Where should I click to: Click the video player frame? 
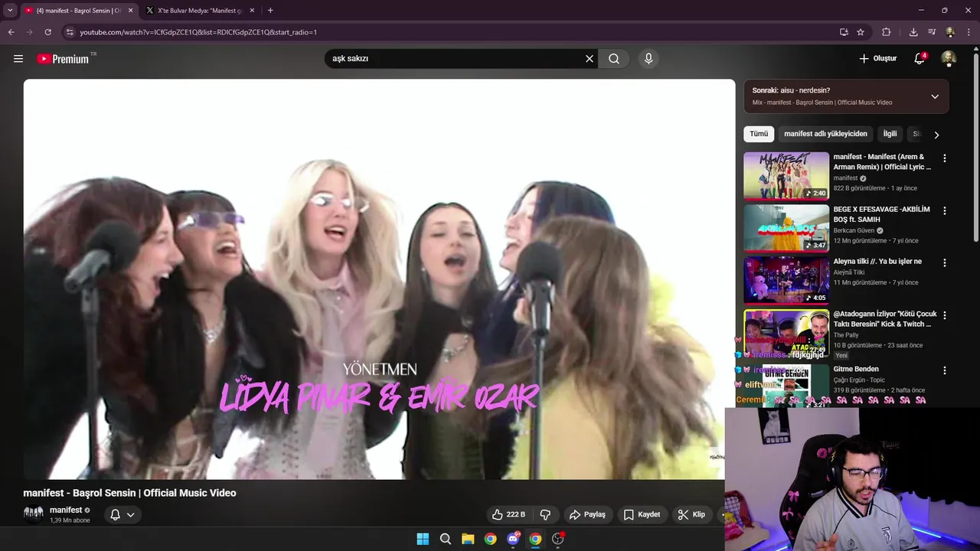tap(379, 279)
